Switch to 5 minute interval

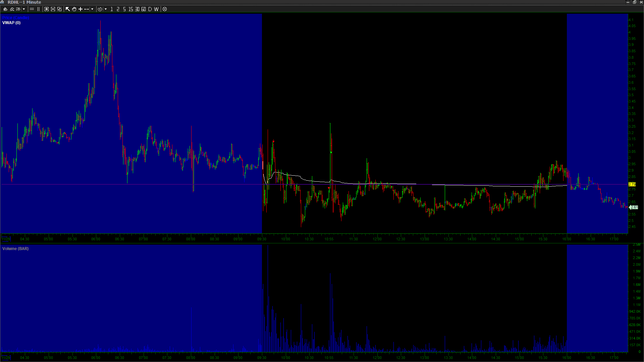click(x=124, y=9)
